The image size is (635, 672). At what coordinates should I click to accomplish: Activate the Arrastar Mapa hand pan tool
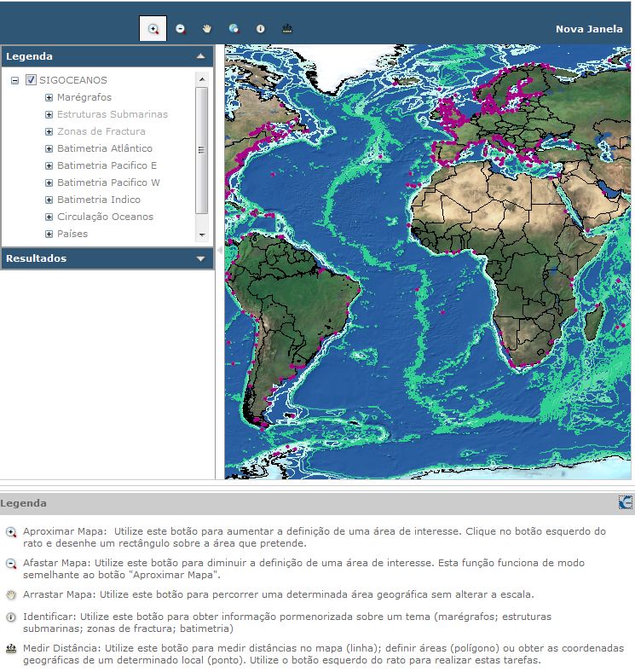click(x=207, y=29)
